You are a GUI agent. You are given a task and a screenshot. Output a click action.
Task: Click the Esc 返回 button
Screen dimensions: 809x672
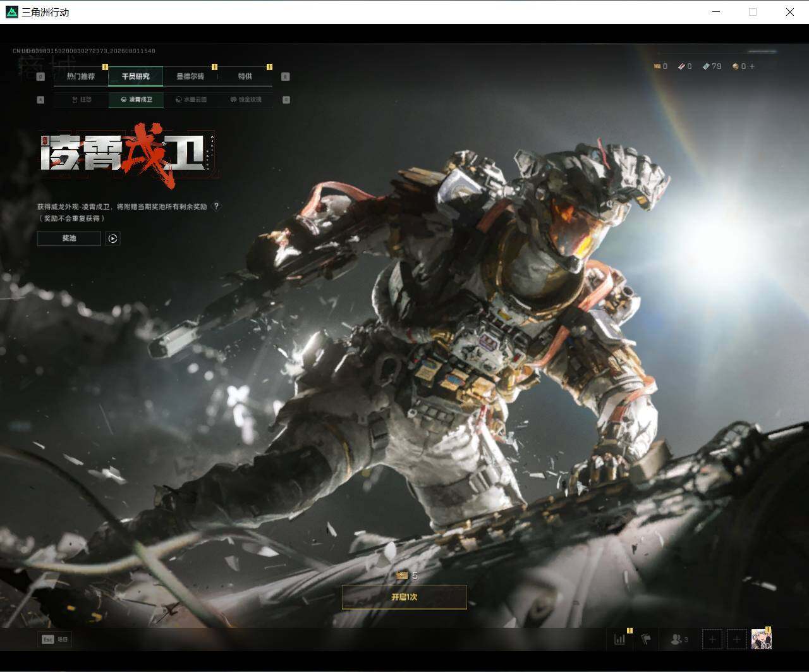[55, 639]
